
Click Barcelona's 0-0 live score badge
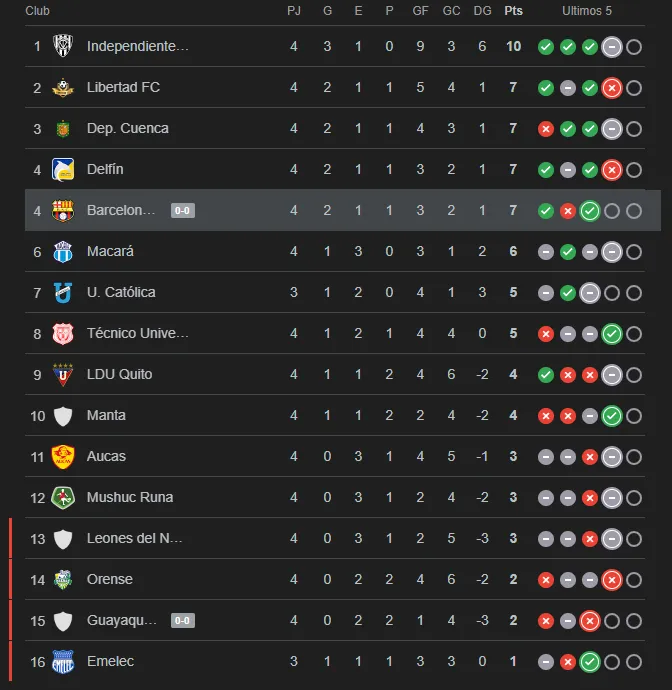coord(182,210)
